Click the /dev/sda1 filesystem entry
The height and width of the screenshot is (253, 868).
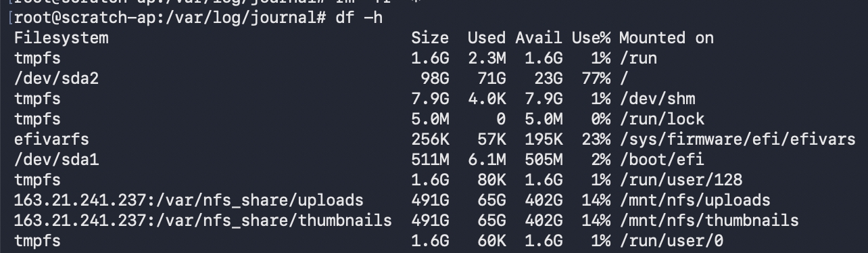click(x=56, y=160)
